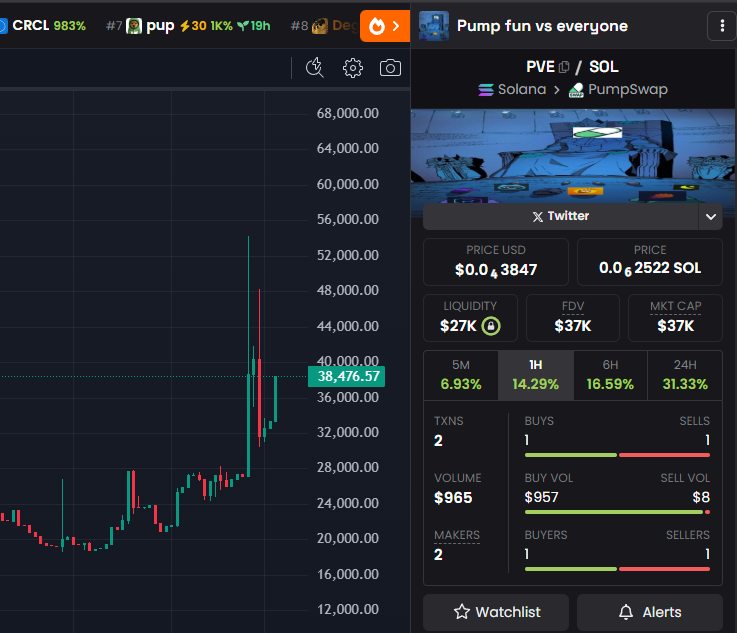The height and width of the screenshot is (633, 737).
Task: Click the 68,000.00 price axis label
Action: [348, 113]
